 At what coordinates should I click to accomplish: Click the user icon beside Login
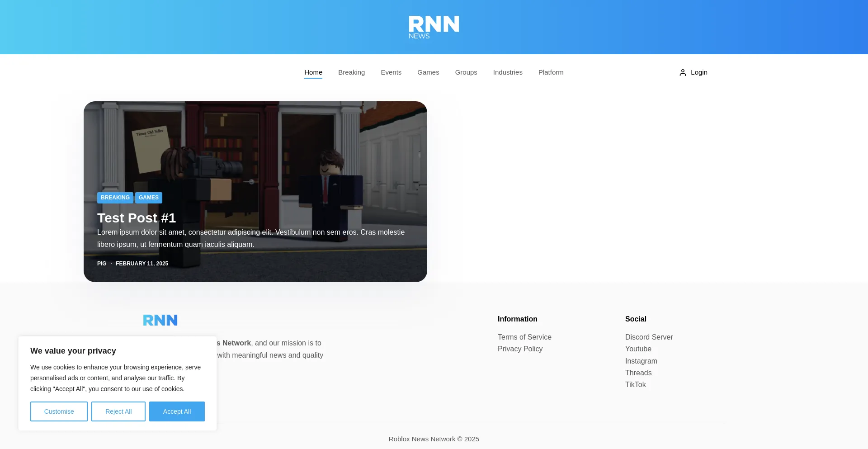(683, 72)
